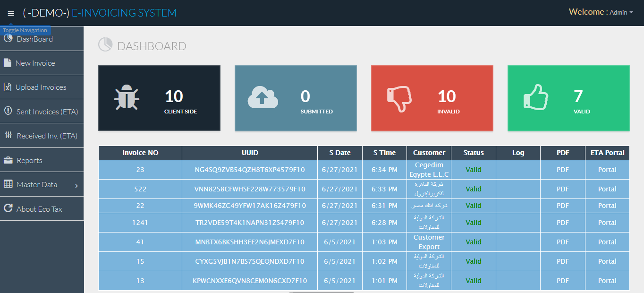This screenshot has width=644, height=293.
Task: Open PDF for invoice 522
Action: coord(563,189)
